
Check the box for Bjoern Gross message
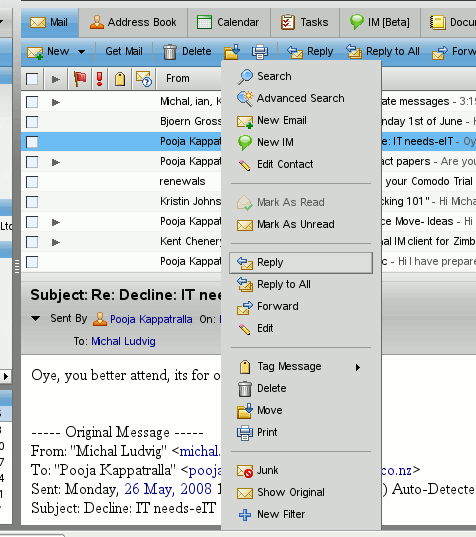click(32, 122)
